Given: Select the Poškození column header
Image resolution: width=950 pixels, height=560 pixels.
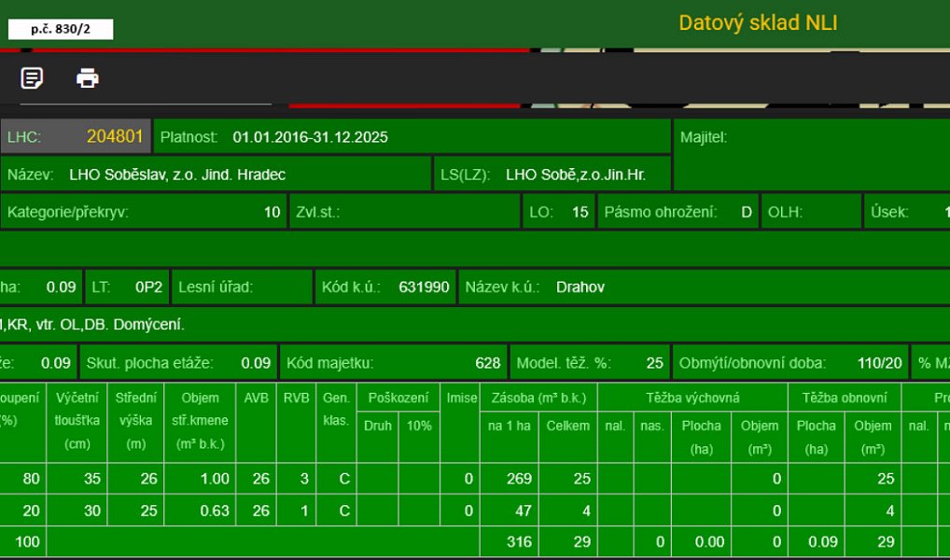Looking at the screenshot, I should point(398,398).
